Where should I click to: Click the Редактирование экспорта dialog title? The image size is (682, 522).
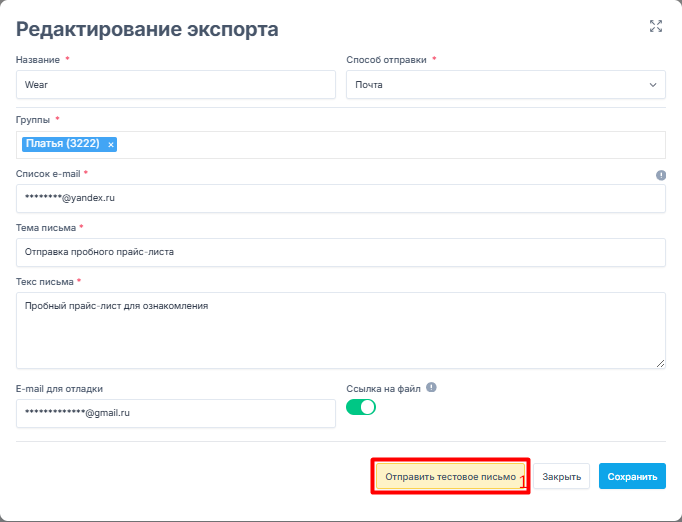pos(147,29)
